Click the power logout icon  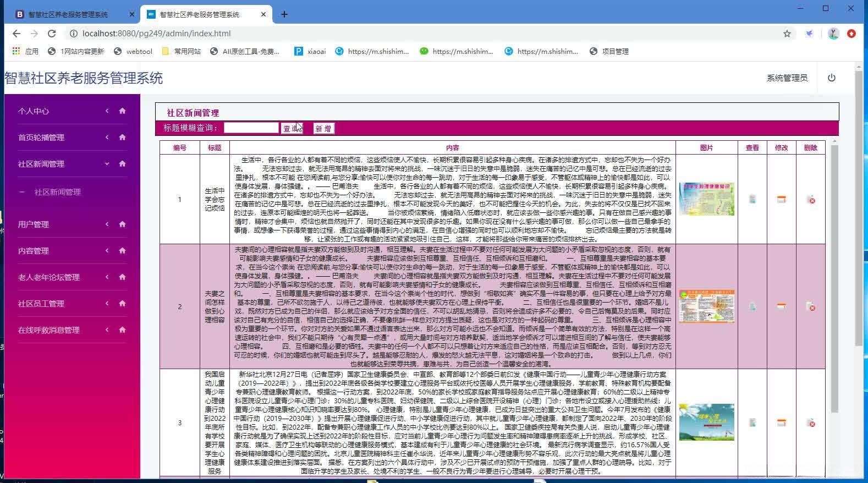pyautogui.click(x=832, y=78)
